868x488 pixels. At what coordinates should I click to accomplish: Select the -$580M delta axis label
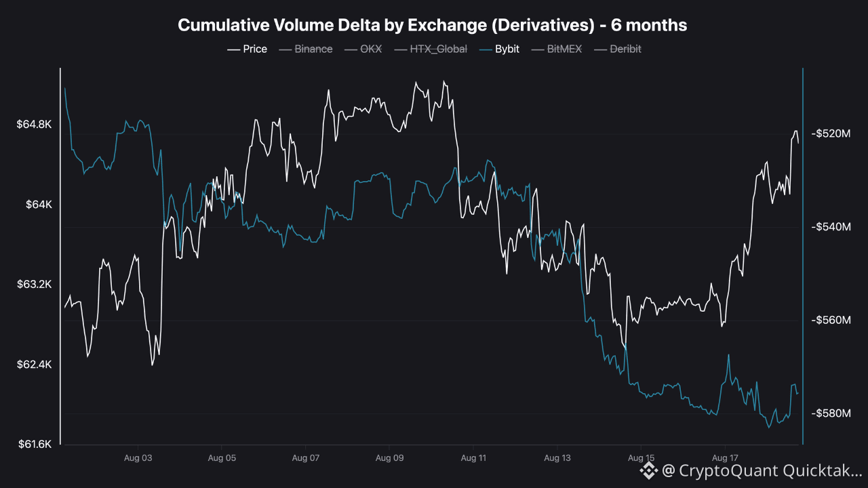[831, 413]
